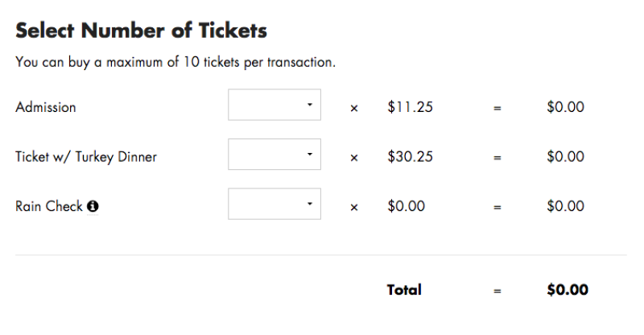This screenshot has width=644, height=335.
Task: Click the $0.00 Rain Check unit price
Action: click(406, 206)
